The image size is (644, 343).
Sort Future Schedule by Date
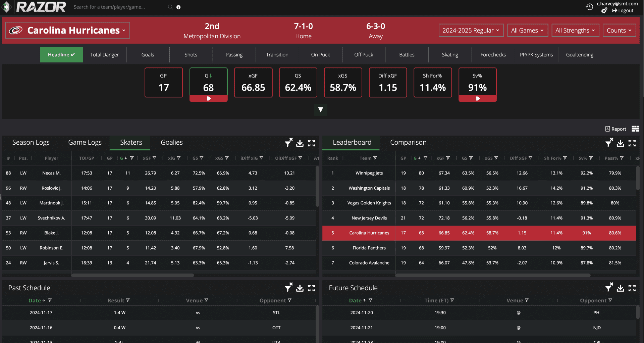click(357, 300)
